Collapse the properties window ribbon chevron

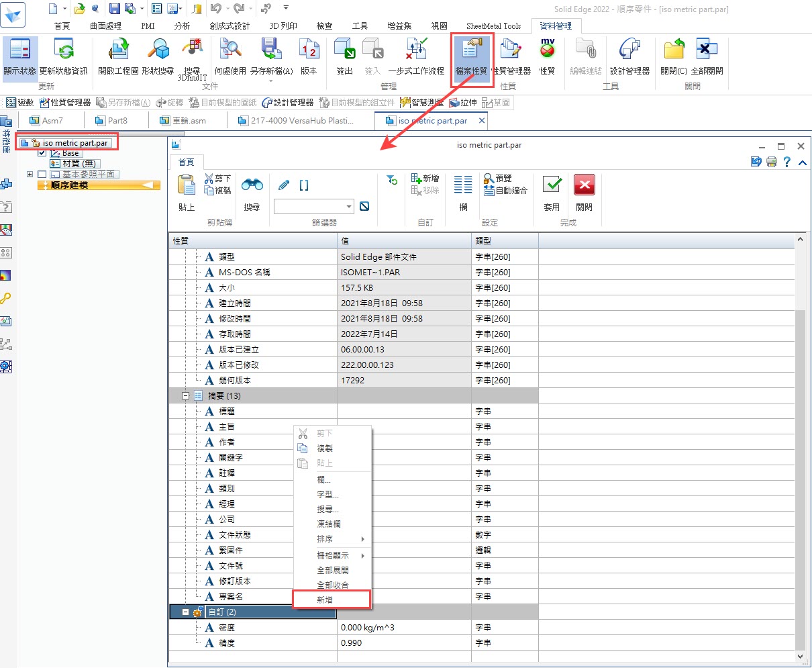(x=803, y=162)
